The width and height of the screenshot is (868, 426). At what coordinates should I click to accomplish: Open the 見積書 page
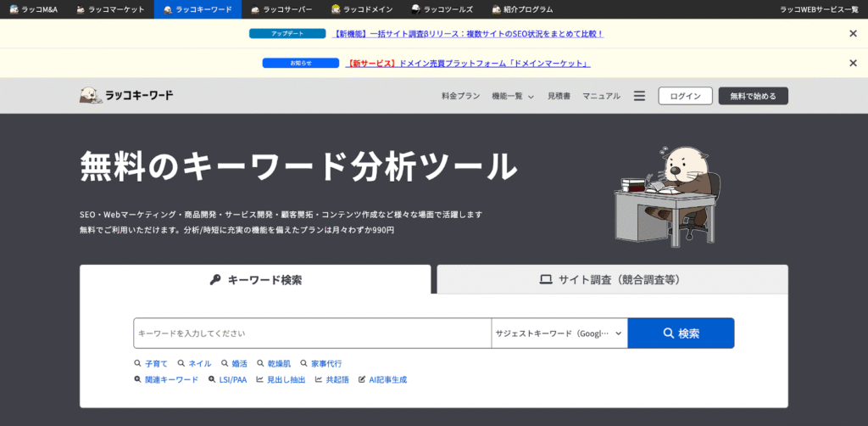[x=559, y=96]
